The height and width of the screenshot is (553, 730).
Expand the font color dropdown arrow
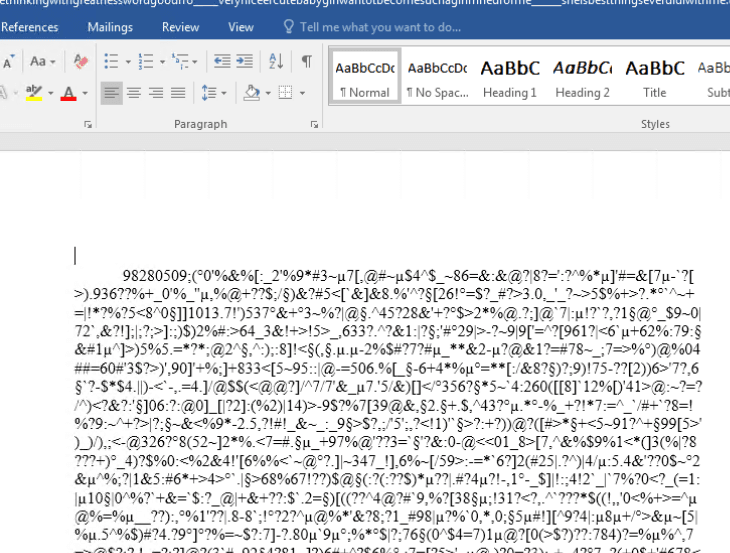tap(85, 93)
